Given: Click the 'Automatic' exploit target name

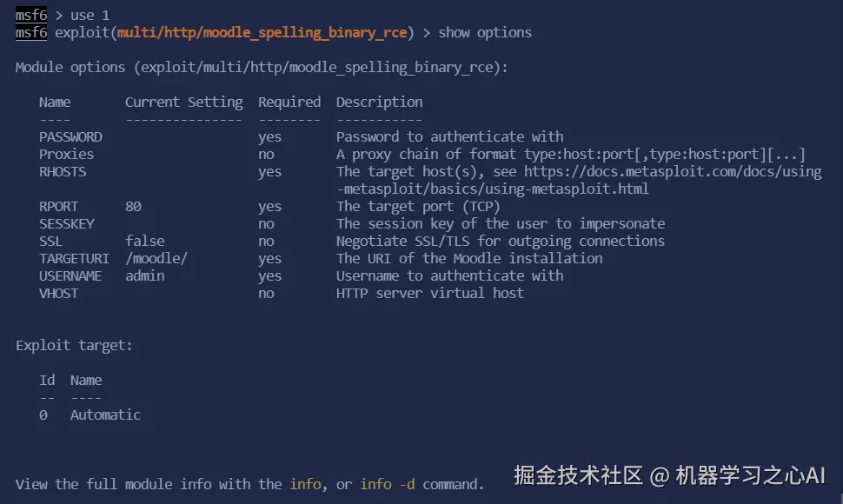Looking at the screenshot, I should pos(105,414).
